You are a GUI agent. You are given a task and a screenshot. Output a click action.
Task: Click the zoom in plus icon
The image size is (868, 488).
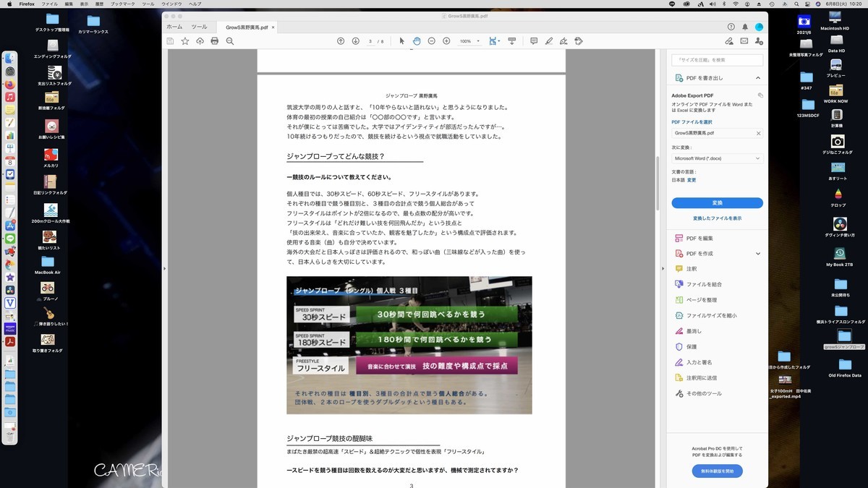(446, 41)
